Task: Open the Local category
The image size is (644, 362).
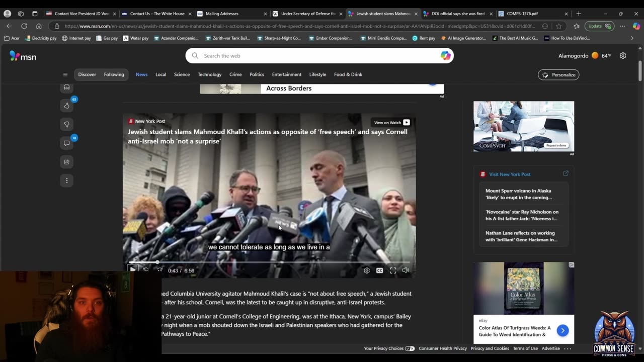Action: (161, 74)
